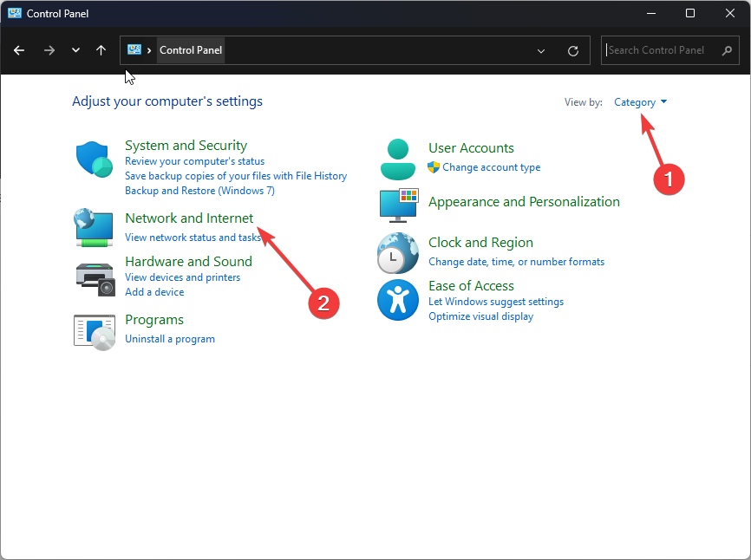
Task: Open the Network and Internet globe icon
Action: pyautogui.click(x=94, y=227)
